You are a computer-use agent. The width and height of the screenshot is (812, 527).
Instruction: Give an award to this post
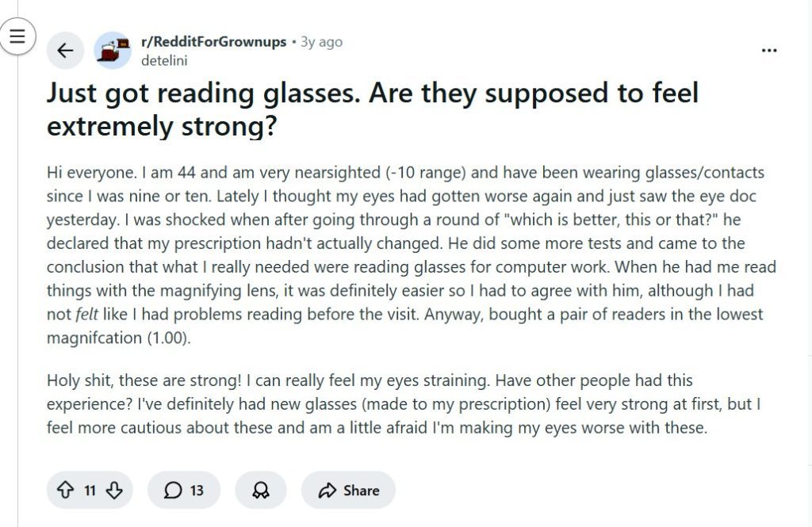[261, 491]
